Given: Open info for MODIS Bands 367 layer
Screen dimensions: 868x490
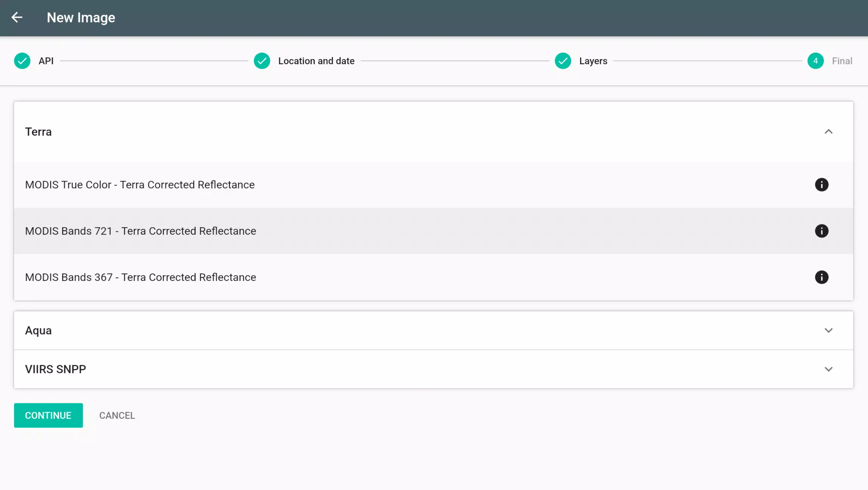Looking at the screenshot, I should [x=821, y=277].
